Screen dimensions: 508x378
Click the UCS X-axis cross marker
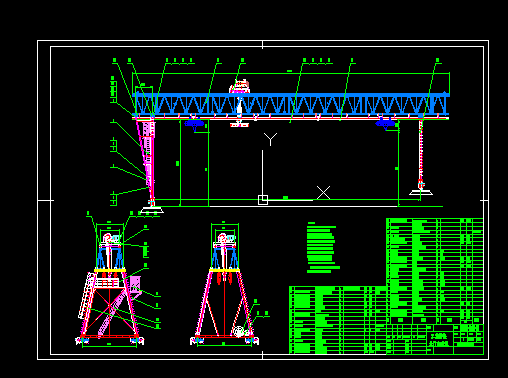pos(323,193)
